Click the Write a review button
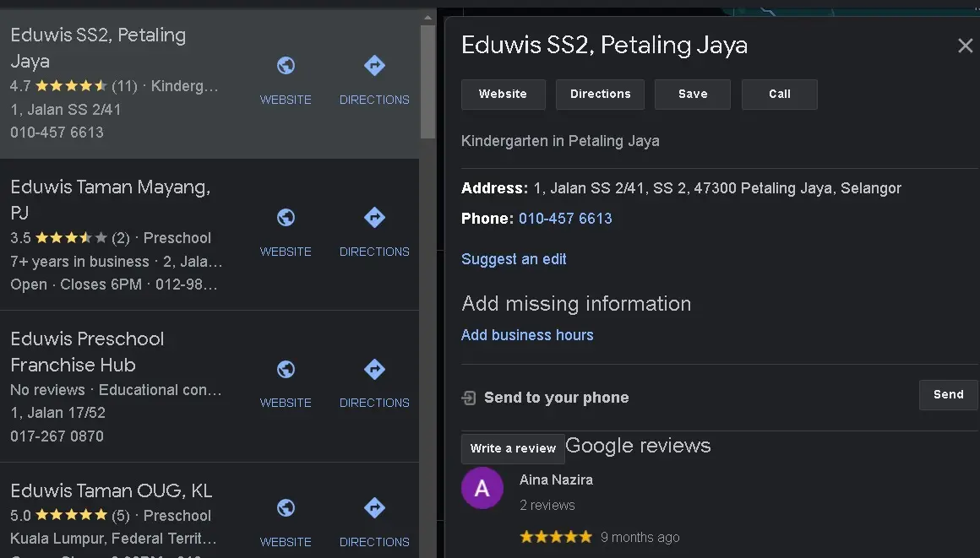Viewport: 980px width, 558px height. click(x=513, y=448)
